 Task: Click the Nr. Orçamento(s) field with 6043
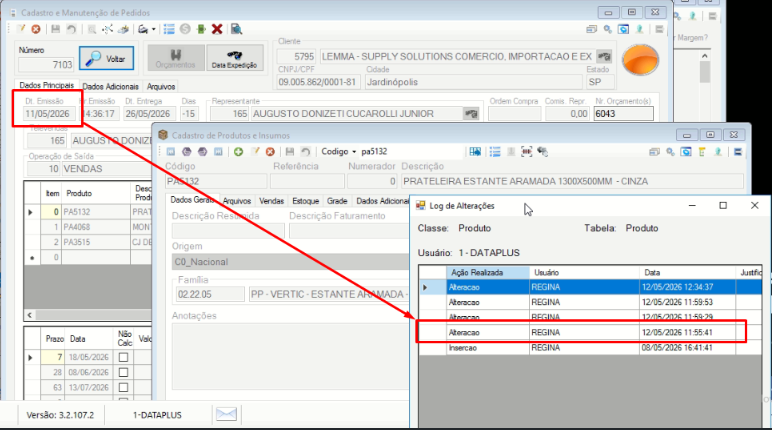(623, 114)
